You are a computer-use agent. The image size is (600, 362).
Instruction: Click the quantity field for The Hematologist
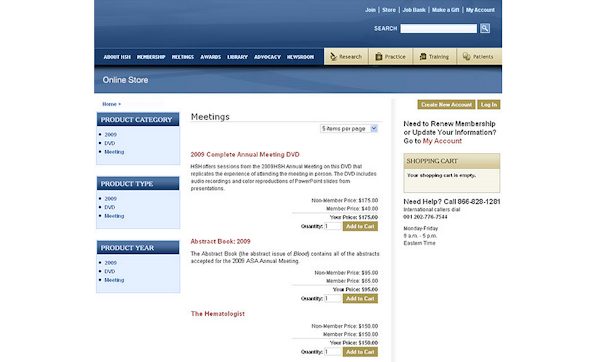[333, 352]
